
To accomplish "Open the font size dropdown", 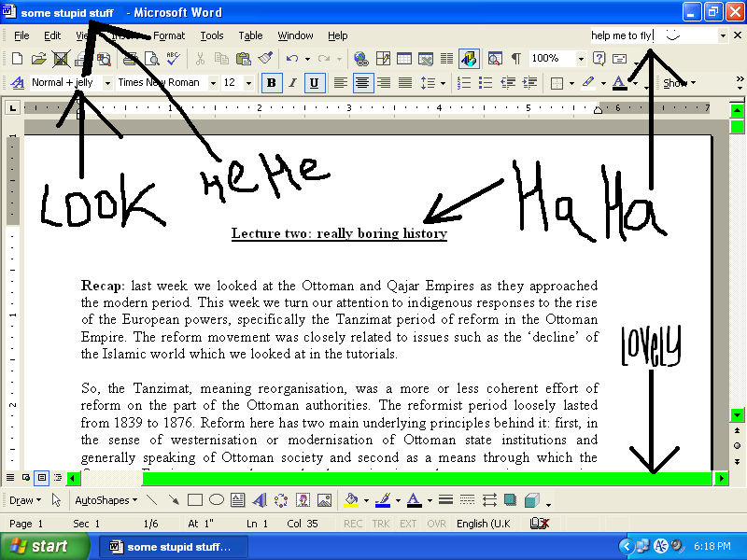I will [x=250, y=82].
